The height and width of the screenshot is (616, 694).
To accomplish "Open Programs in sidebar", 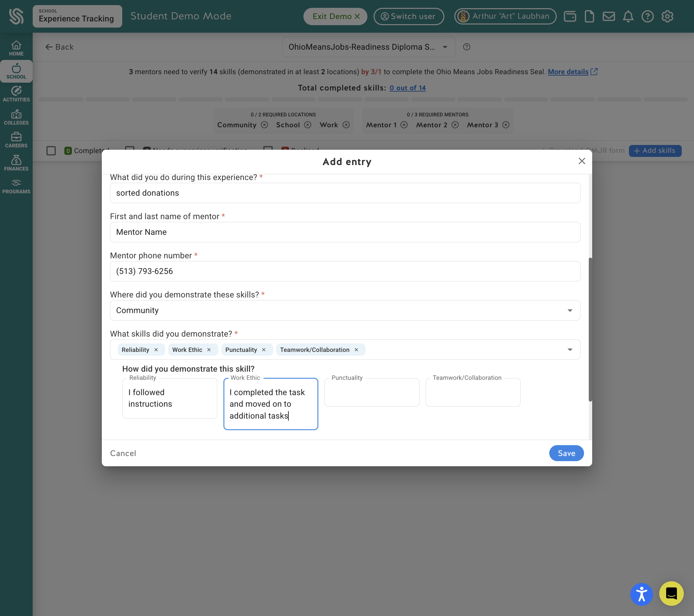I will click(x=16, y=187).
